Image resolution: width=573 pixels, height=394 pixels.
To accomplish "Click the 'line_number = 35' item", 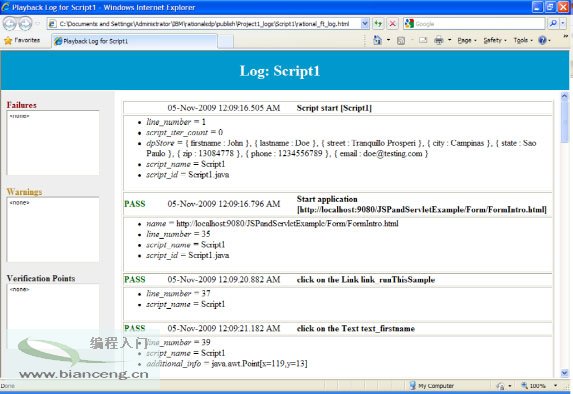I will click(x=178, y=234).
